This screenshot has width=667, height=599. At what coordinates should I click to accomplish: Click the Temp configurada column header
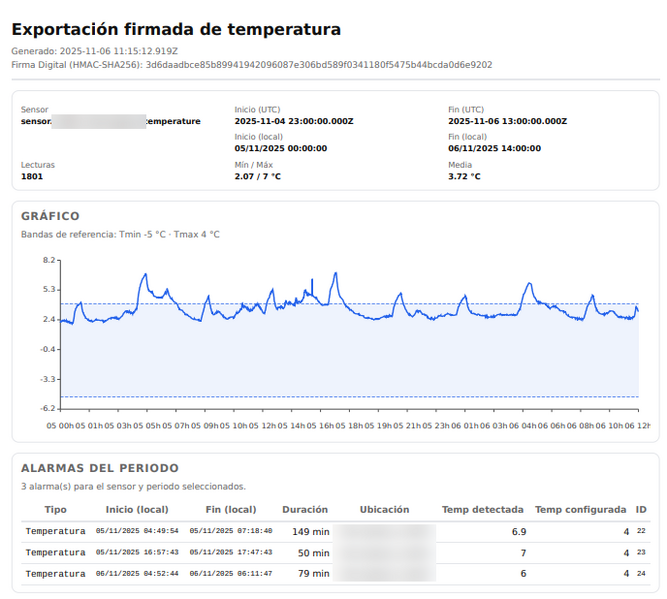click(x=580, y=509)
